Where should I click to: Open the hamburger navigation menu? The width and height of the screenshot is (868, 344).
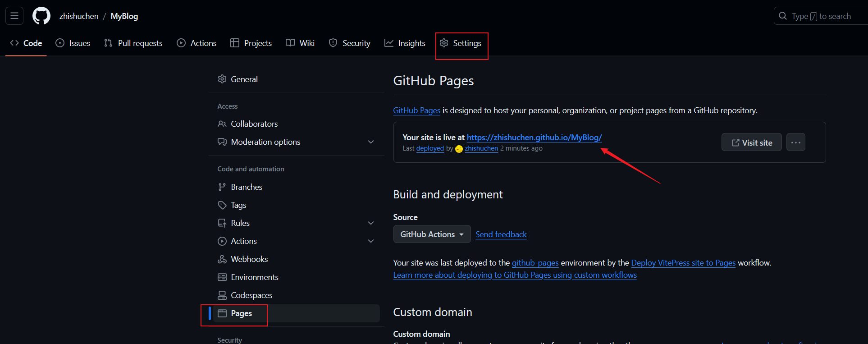pyautogui.click(x=14, y=16)
